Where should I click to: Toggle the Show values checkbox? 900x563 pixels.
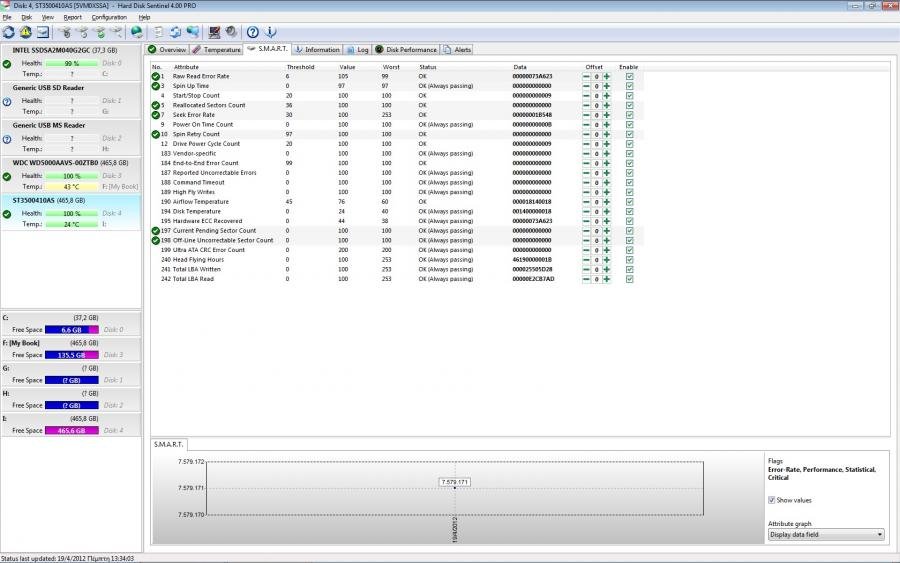coord(772,500)
